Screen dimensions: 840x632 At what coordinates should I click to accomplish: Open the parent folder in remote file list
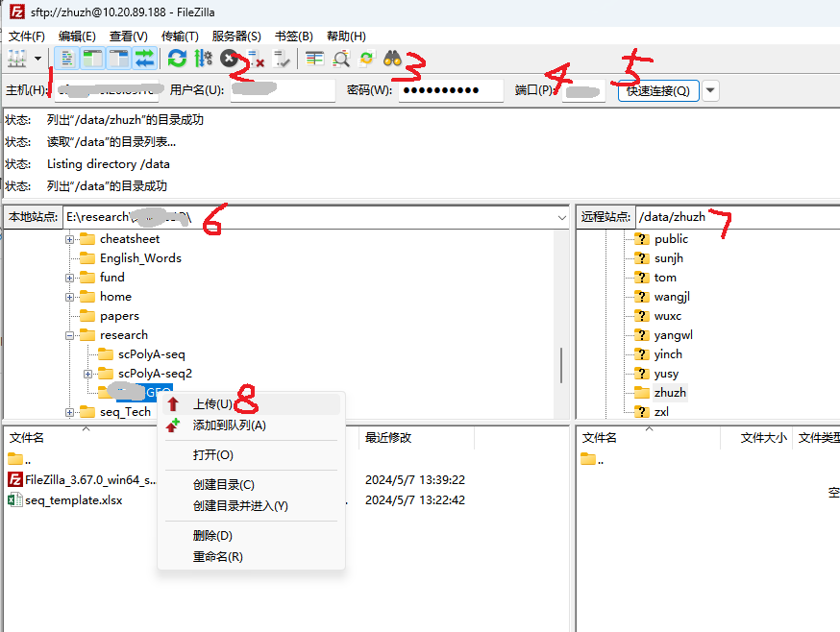tap(592, 459)
